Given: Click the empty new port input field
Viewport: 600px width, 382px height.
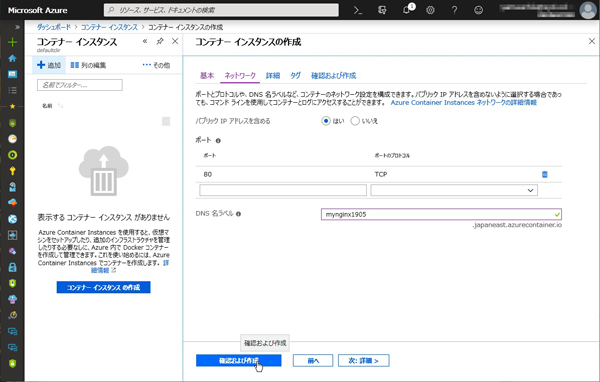Looking at the screenshot, I should pyautogui.click(x=283, y=190).
